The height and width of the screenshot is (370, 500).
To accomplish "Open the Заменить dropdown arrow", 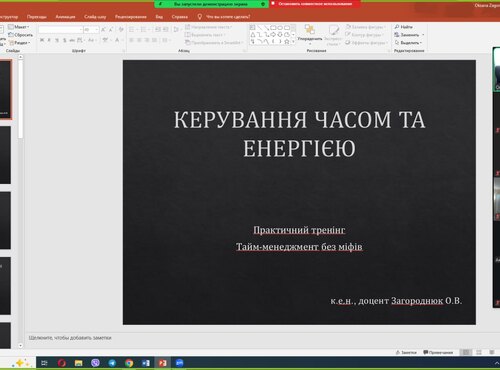I will (423, 35).
